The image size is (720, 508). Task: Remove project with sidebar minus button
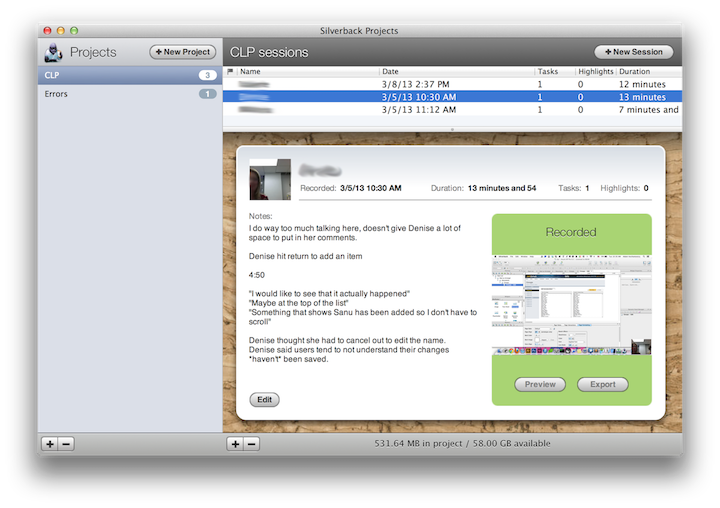(66, 444)
